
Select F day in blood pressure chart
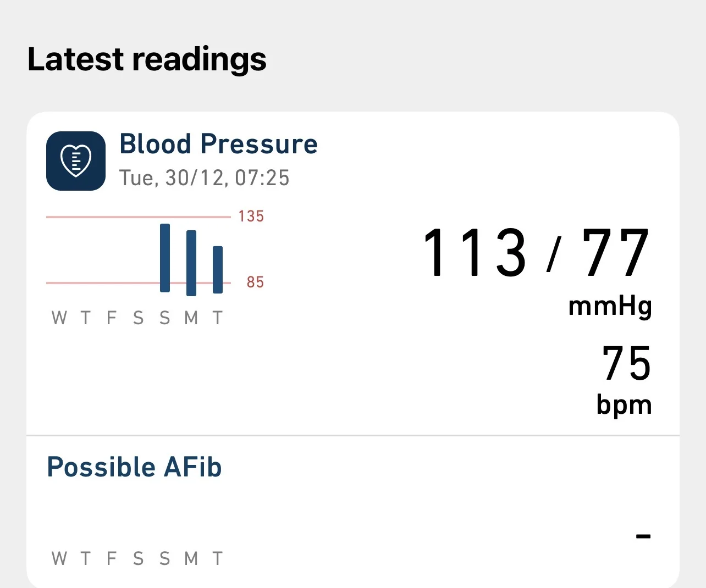click(112, 318)
